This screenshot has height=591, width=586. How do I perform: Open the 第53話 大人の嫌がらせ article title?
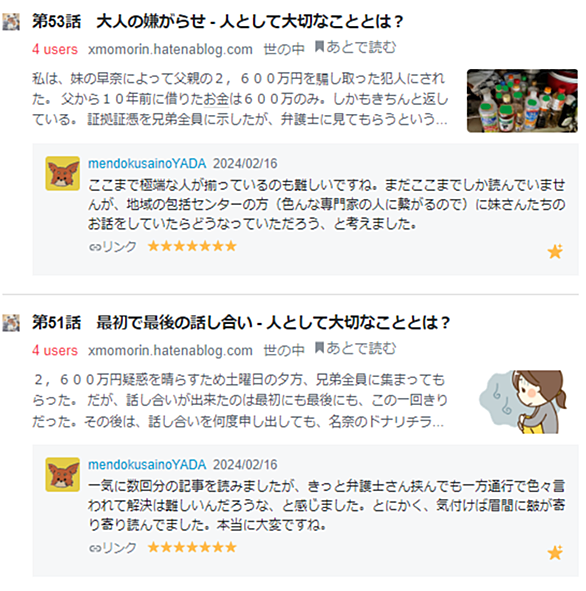tap(217, 21)
